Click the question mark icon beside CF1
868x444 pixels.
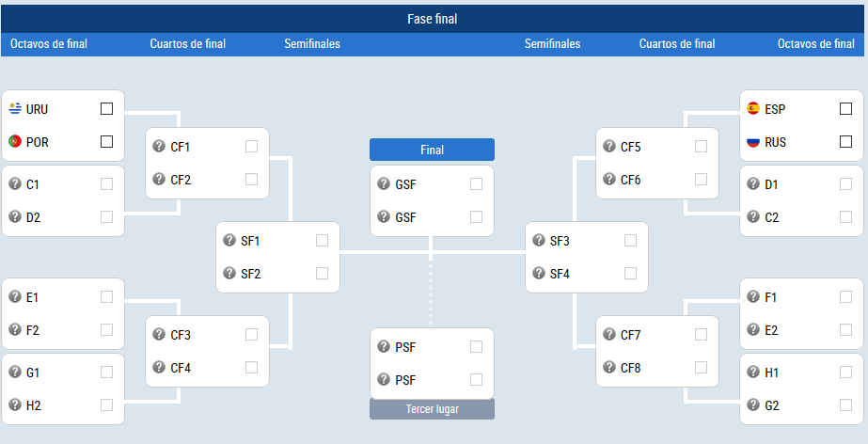[x=159, y=146]
